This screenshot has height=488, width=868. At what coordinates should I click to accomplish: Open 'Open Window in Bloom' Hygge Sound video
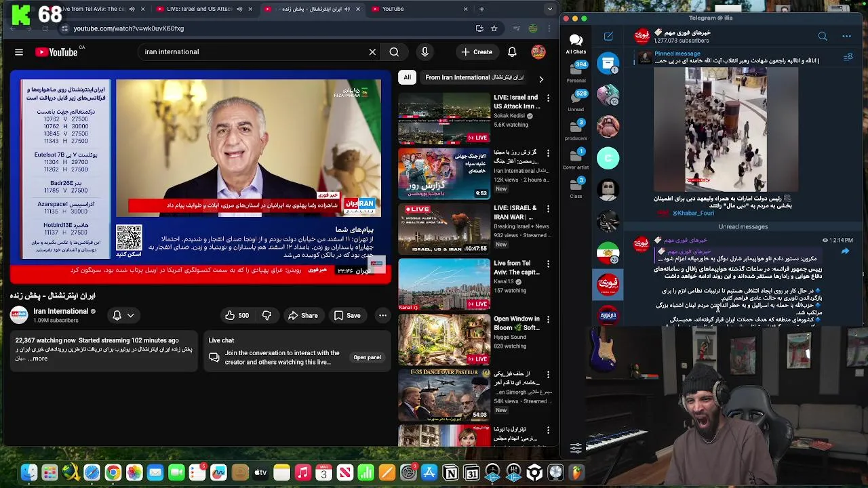(444, 340)
